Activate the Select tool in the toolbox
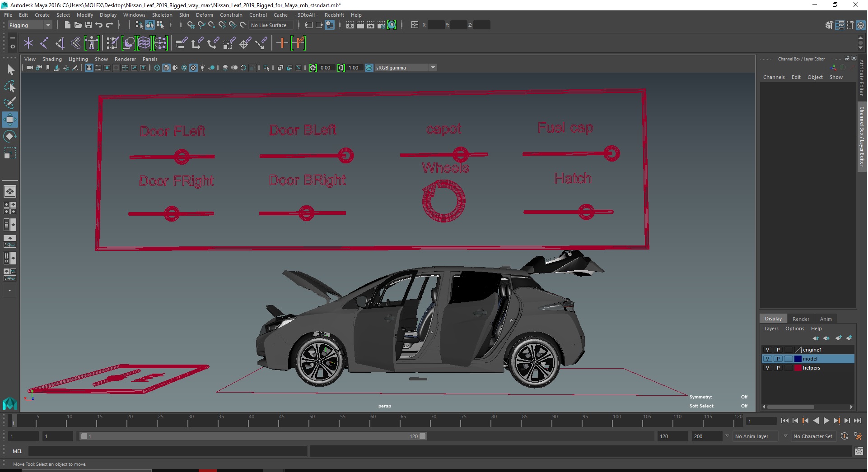 (x=10, y=69)
